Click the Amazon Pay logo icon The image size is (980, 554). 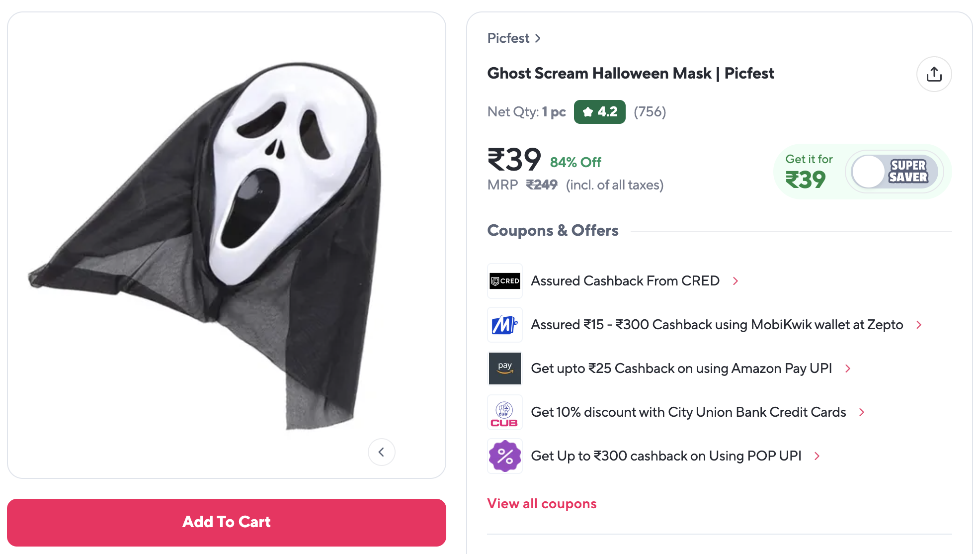tap(504, 369)
